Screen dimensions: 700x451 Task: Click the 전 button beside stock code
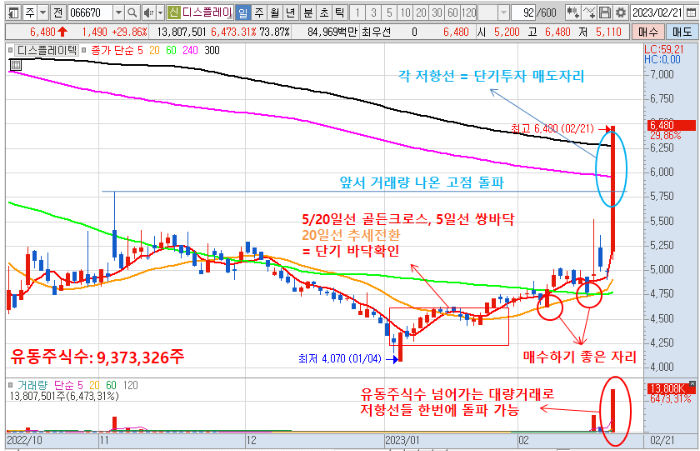[x=58, y=13]
